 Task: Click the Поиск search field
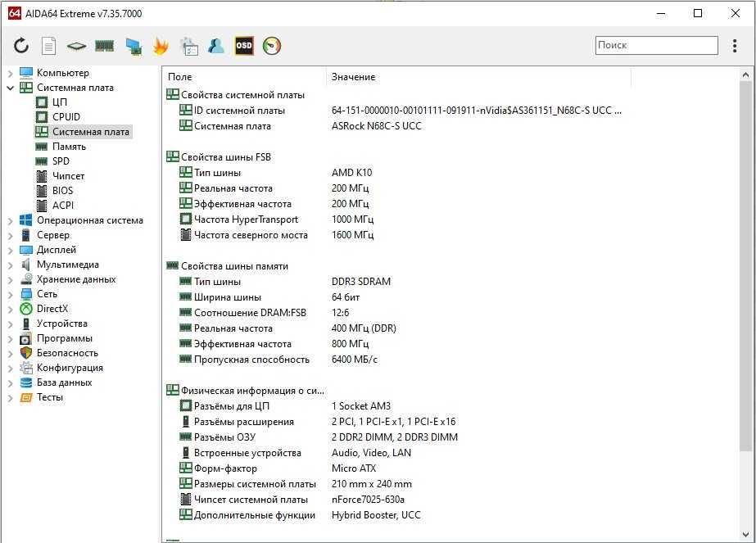[656, 45]
